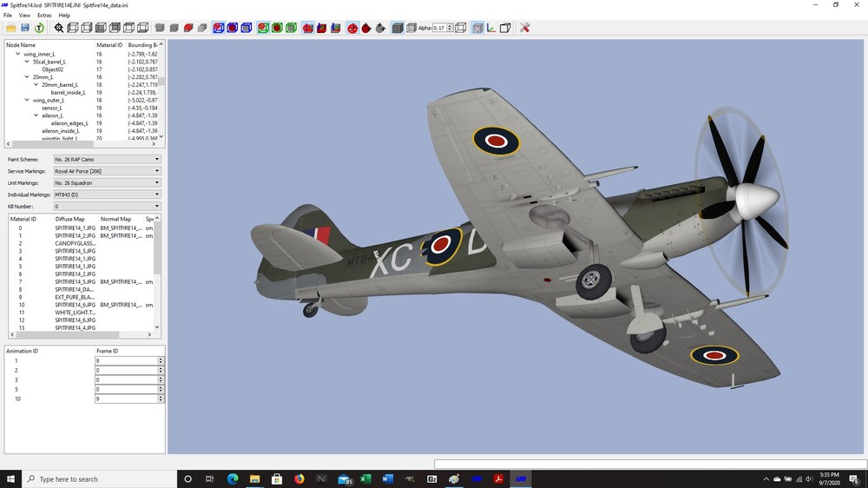Open the View menu

tap(24, 16)
